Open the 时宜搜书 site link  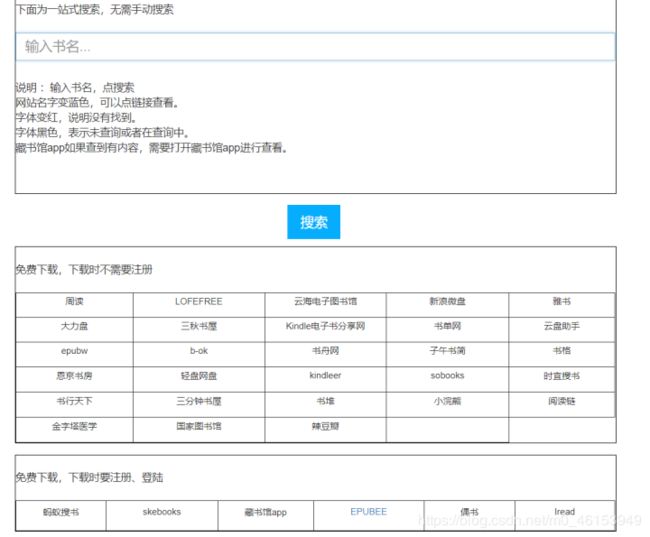tap(562, 376)
